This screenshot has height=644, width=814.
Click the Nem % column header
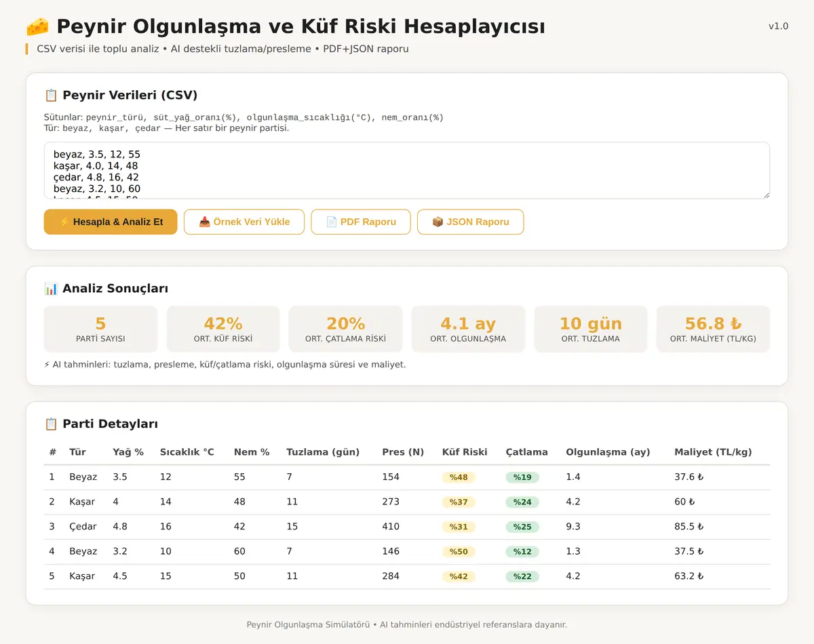click(252, 452)
